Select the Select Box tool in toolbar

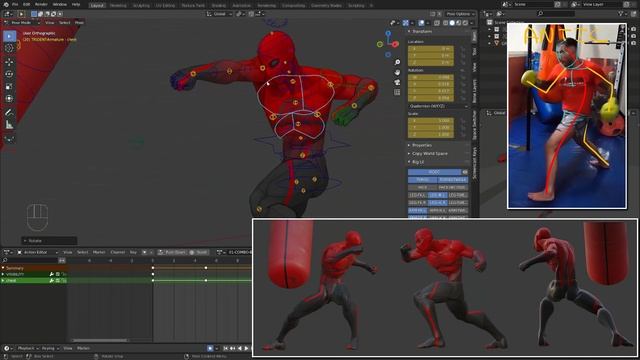9,36
